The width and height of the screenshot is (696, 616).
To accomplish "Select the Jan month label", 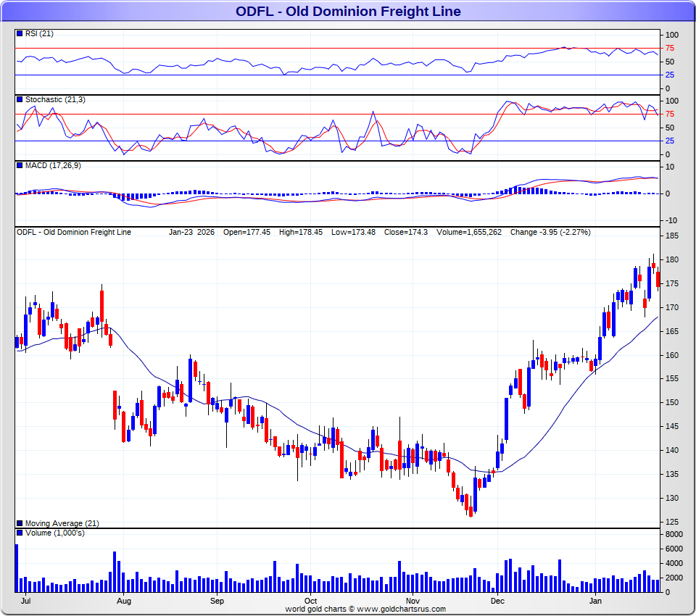I will (596, 602).
